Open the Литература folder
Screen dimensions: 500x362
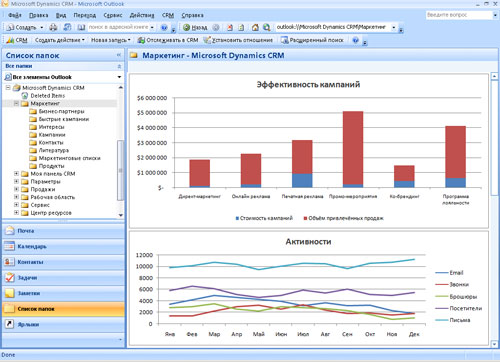[x=54, y=150]
